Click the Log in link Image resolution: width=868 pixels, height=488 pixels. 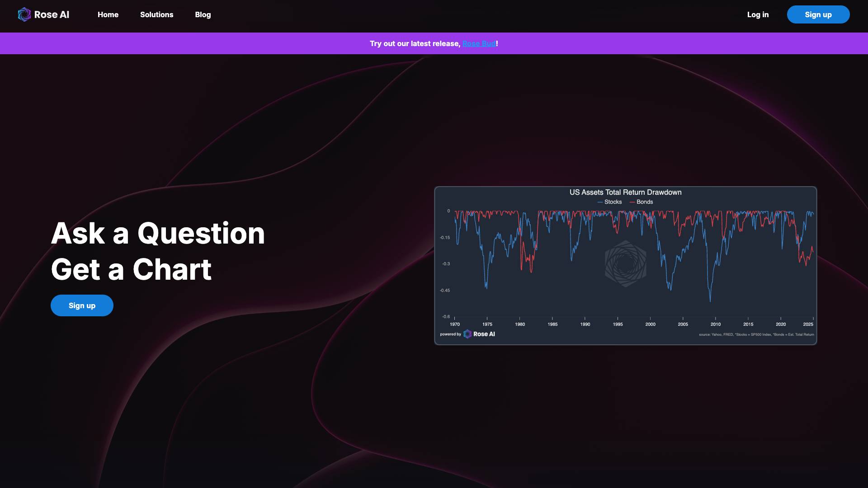[x=758, y=14]
